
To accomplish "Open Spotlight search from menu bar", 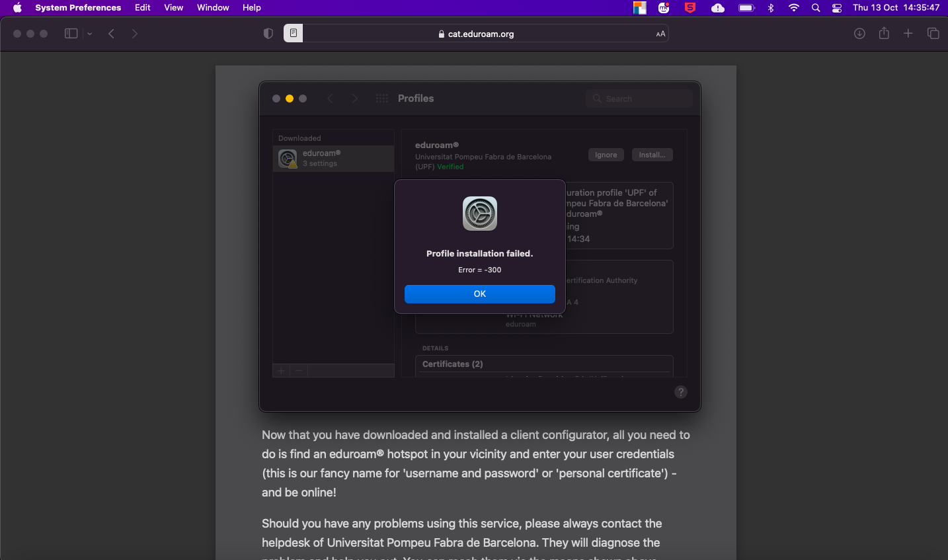I will point(816,8).
